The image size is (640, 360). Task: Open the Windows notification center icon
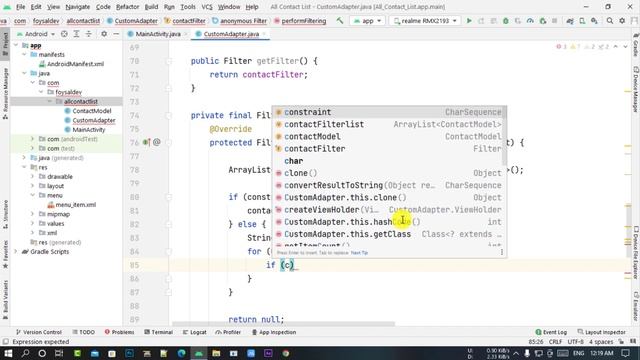tap(626, 353)
